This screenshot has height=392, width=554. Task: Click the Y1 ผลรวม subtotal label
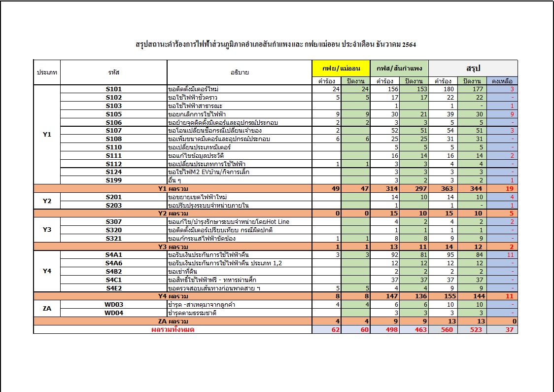173,189
